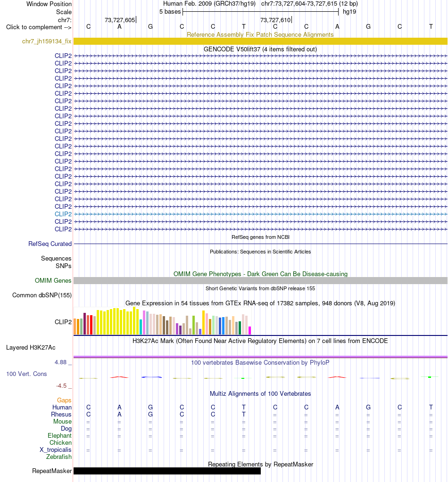Viewport: 448px width, 482px height.
Task: Click the gray OMIM Genes item bar
Action: pyautogui.click(x=260, y=280)
